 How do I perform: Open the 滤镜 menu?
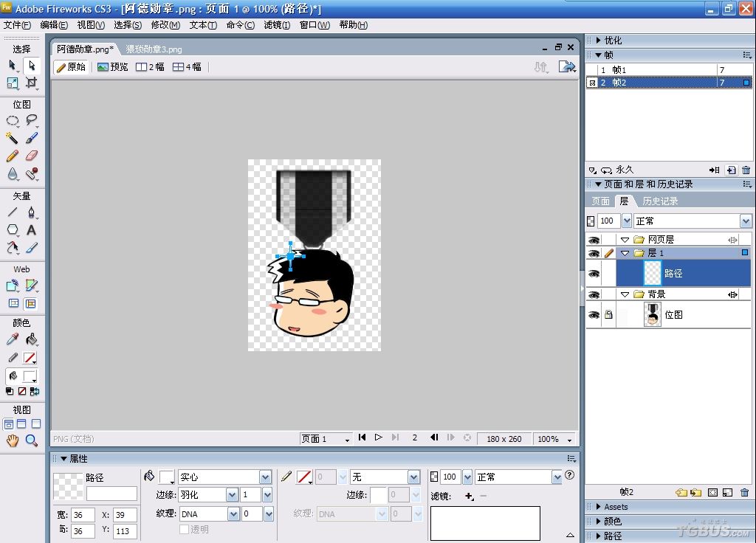point(277,25)
